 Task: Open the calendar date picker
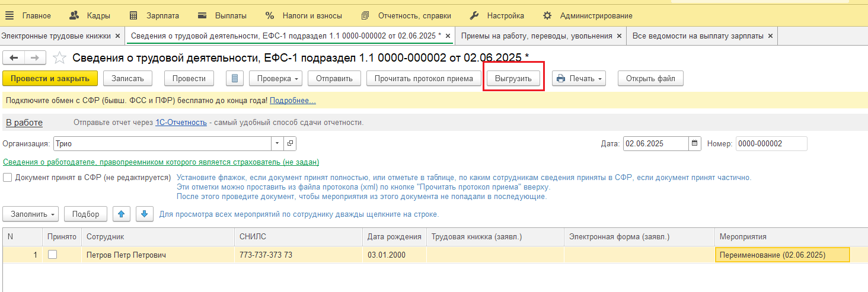coord(694,143)
